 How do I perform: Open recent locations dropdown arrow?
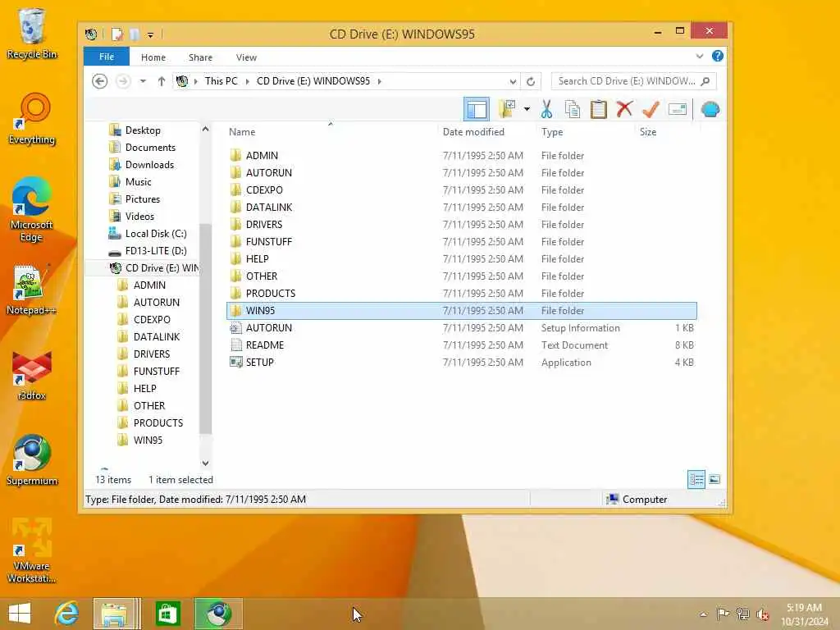click(143, 81)
